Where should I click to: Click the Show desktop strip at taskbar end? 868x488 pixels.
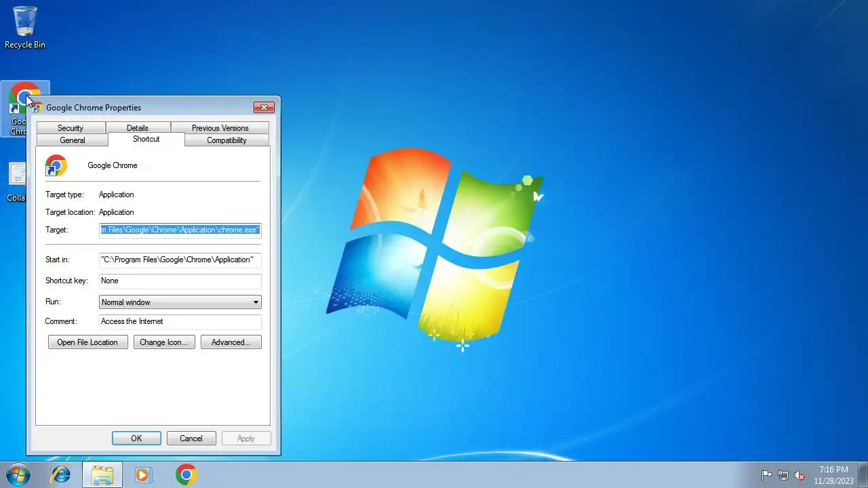[x=863, y=474]
